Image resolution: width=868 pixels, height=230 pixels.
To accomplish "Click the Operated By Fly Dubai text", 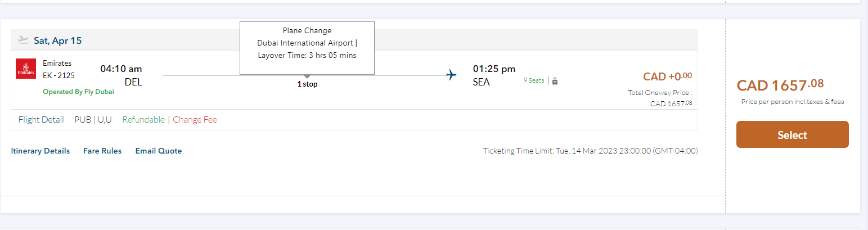I will click(78, 92).
